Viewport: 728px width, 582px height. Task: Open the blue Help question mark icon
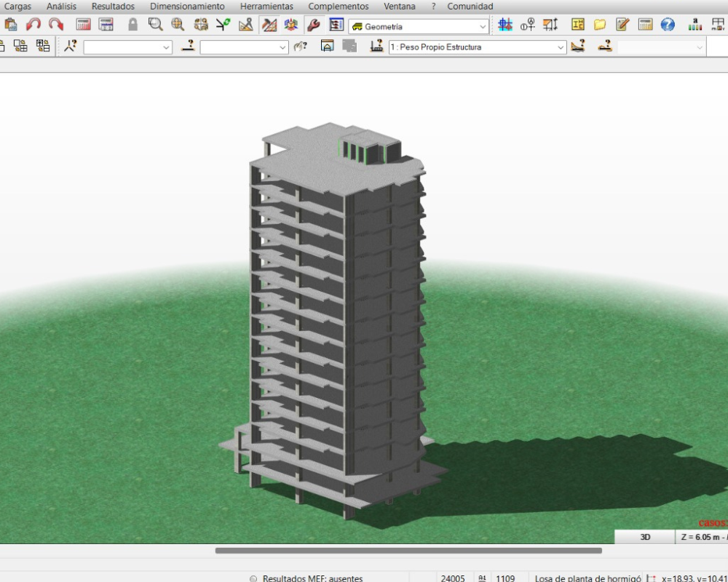[668, 25]
